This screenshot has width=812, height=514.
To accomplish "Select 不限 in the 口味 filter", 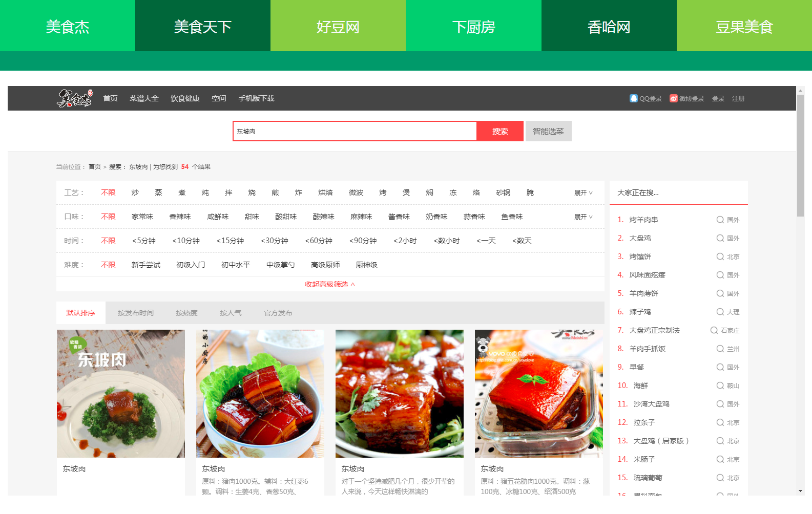I will tap(108, 217).
